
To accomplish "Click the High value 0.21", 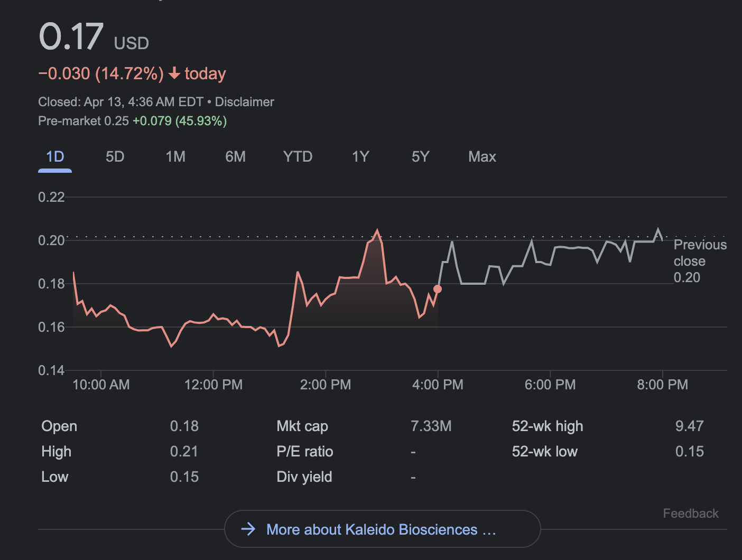I will tap(184, 452).
